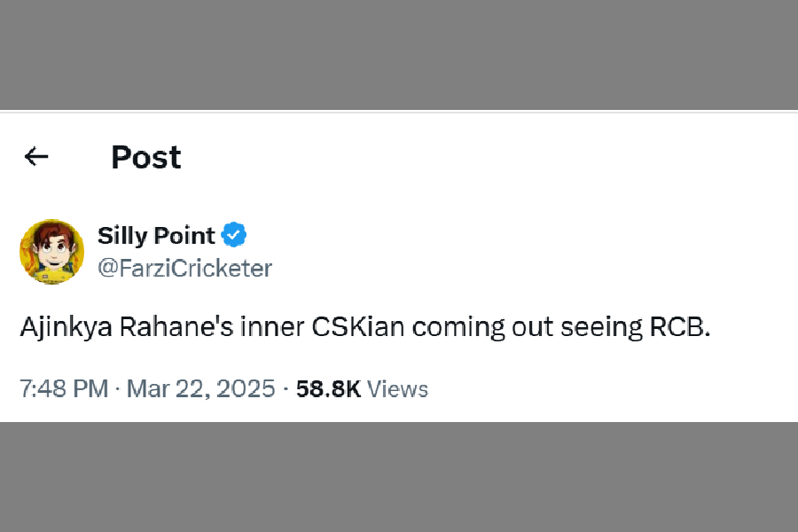The image size is (798, 532).
Task: Click the gray area above the post
Action: click(399, 53)
